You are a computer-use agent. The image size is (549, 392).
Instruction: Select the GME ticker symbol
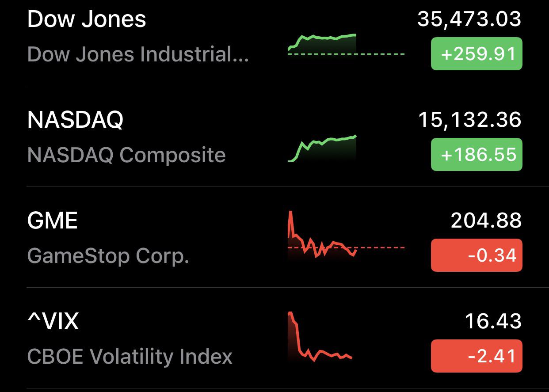(52, 221)
